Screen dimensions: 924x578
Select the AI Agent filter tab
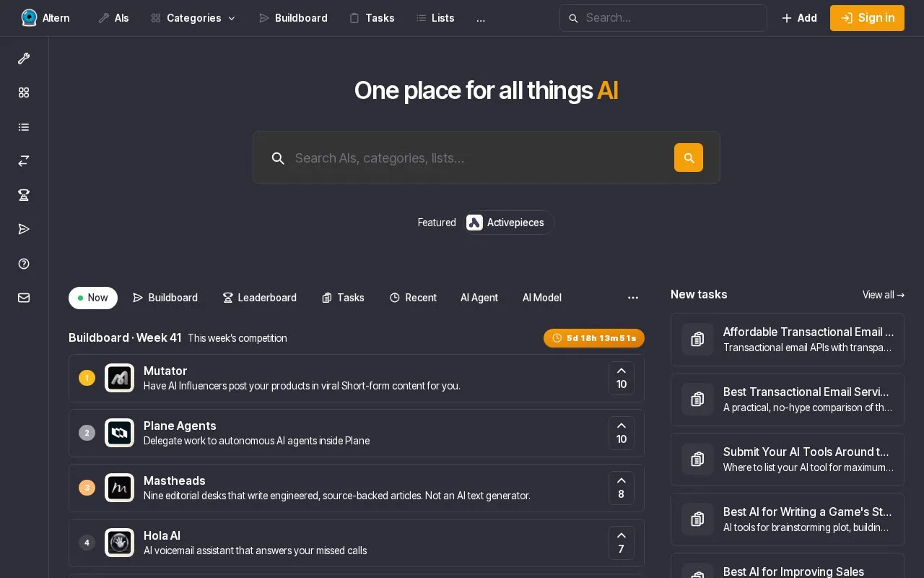click(x=479, y=298)
